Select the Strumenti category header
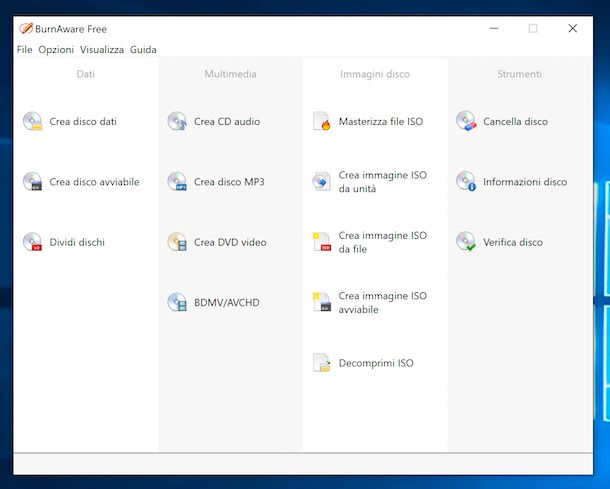 519,74
